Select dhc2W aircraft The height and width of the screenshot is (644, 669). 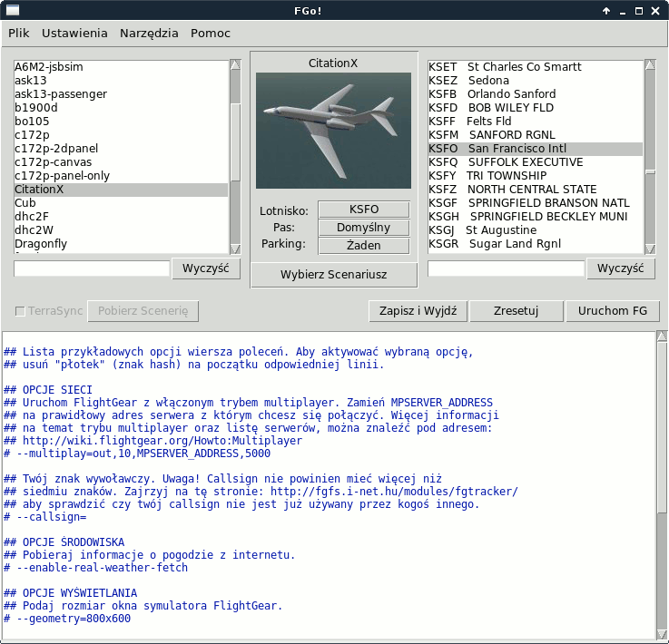click(x=121, y=230)
